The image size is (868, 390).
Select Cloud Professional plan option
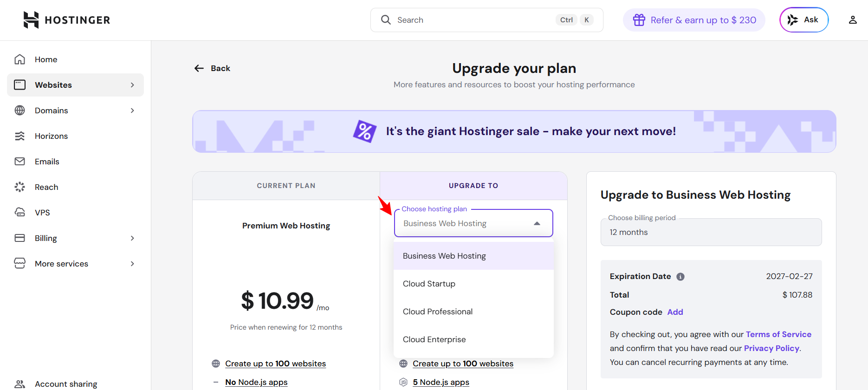pyautogui.click(x=473, y=312)
